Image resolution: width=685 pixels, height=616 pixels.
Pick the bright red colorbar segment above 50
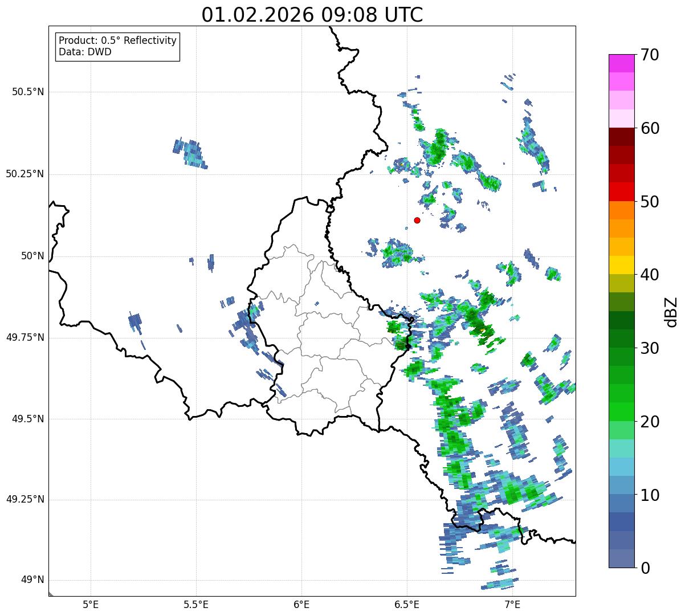[x=622, y=192]
